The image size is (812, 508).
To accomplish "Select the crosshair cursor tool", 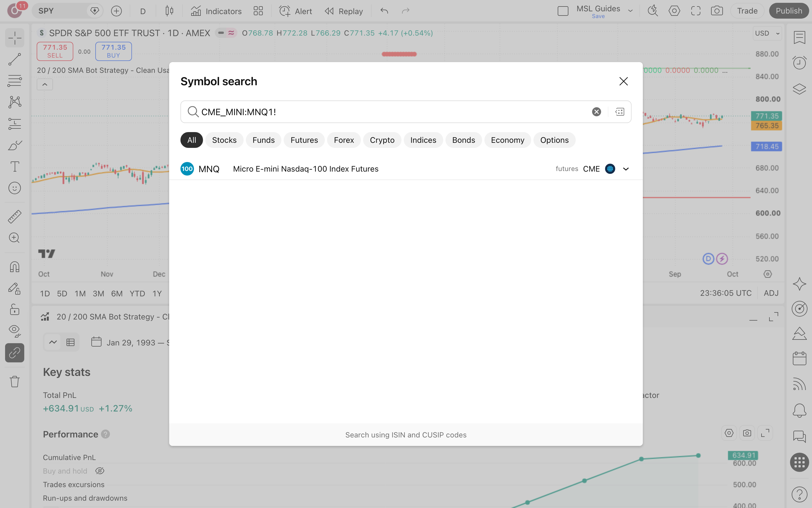I will (x=15, y=38).
